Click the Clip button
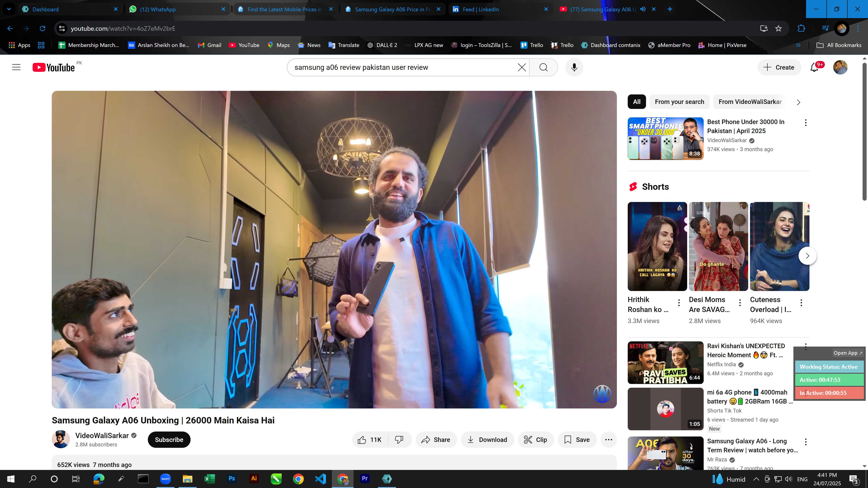Image resolution: width=868 pixels, height=488 pixels. (536, 439)
